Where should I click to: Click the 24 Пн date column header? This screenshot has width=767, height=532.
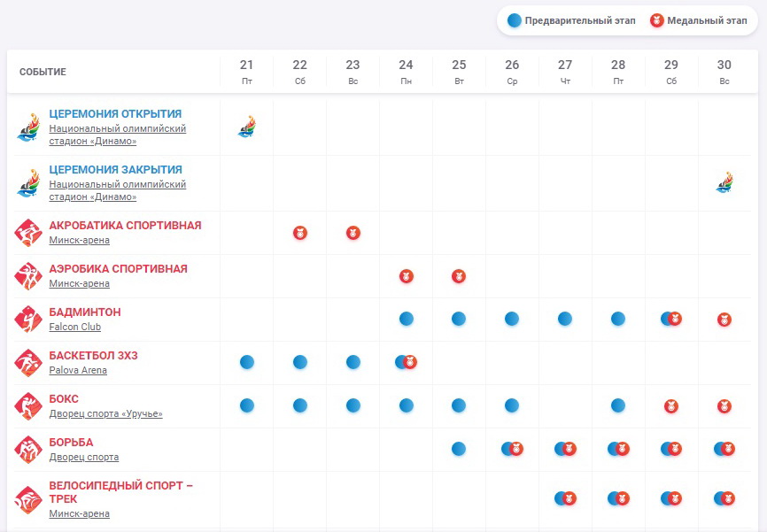[x=406, y=72]
